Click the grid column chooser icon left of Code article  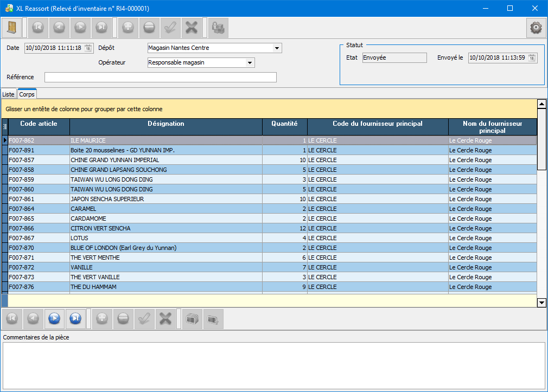click(x=5, y=127)
